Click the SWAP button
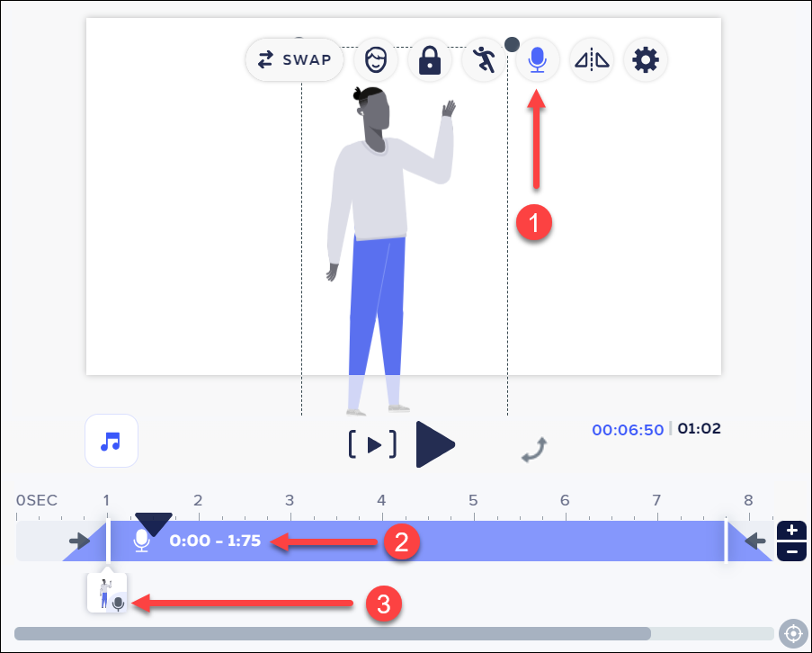The image size is (812, 653). (x=294, y=59)
